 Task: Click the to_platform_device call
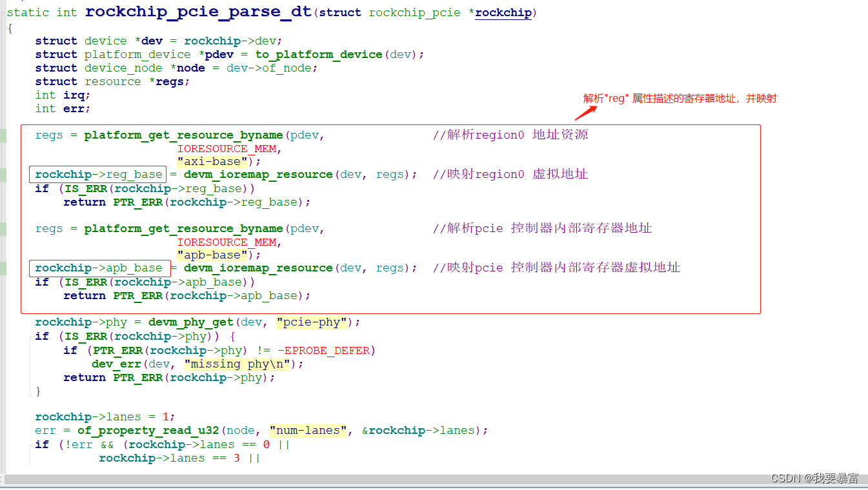click(x=319, y=55)
